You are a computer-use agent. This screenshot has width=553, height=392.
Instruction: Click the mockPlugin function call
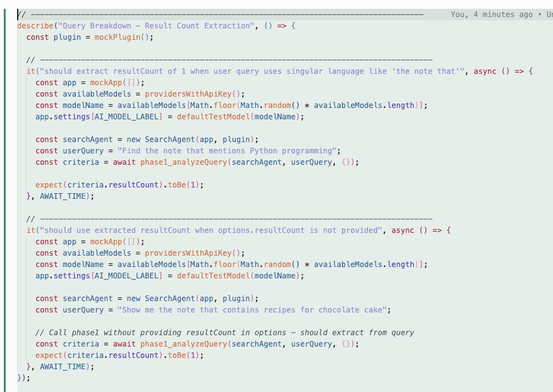coord(124,37)
